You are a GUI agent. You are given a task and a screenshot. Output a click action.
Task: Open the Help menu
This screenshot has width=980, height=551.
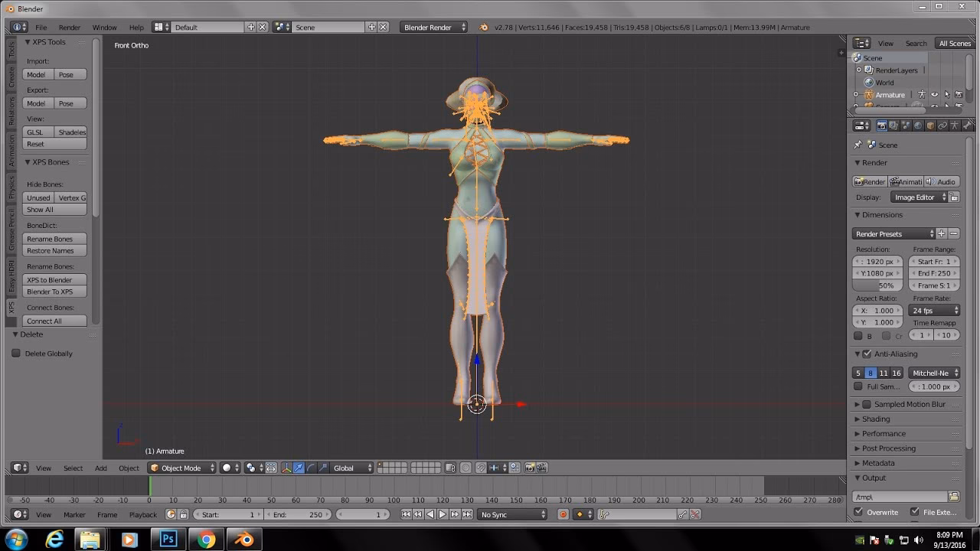tap(136, 27)
